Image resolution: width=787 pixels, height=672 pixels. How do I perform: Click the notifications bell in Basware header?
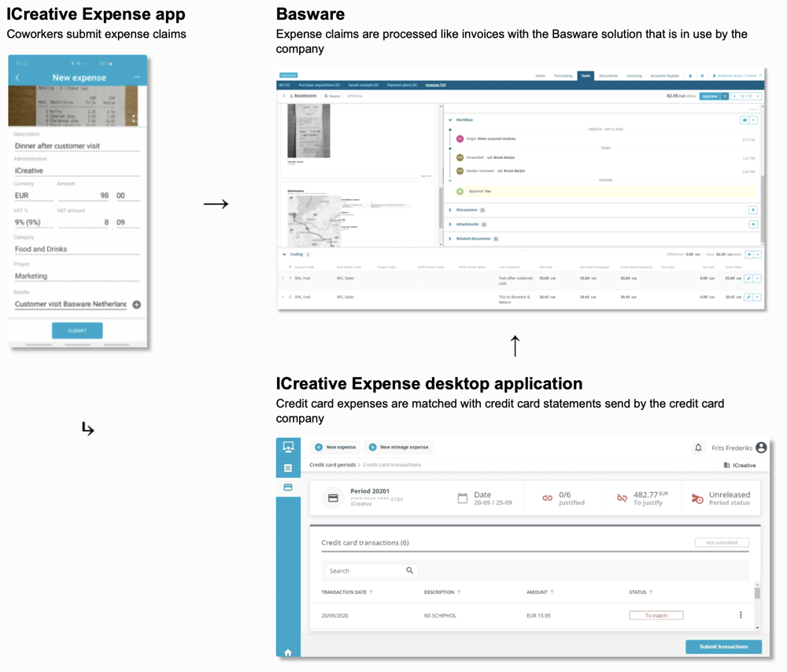click(691, 76)
